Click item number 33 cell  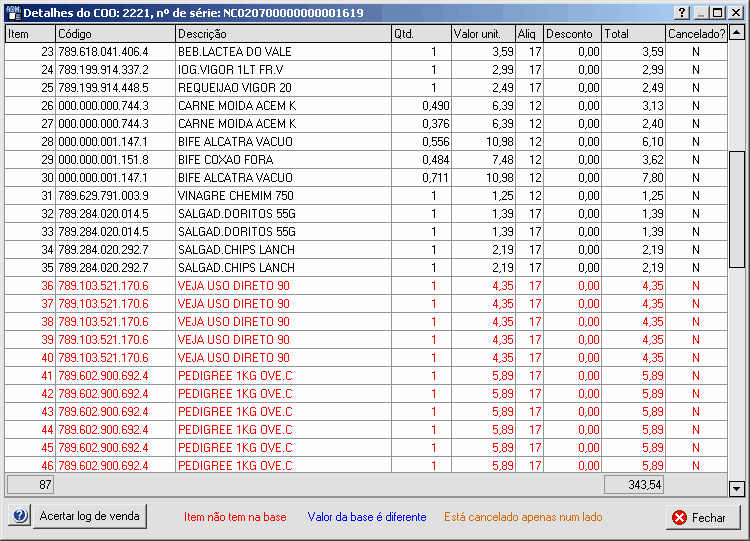click(x=30, y=232)
